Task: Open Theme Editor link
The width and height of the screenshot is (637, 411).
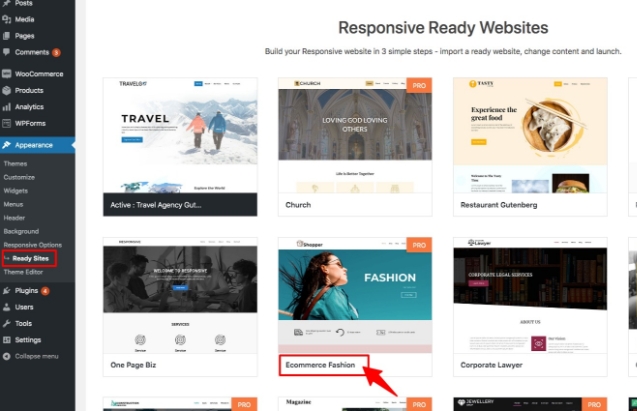Action: click(x=25, y=272)
